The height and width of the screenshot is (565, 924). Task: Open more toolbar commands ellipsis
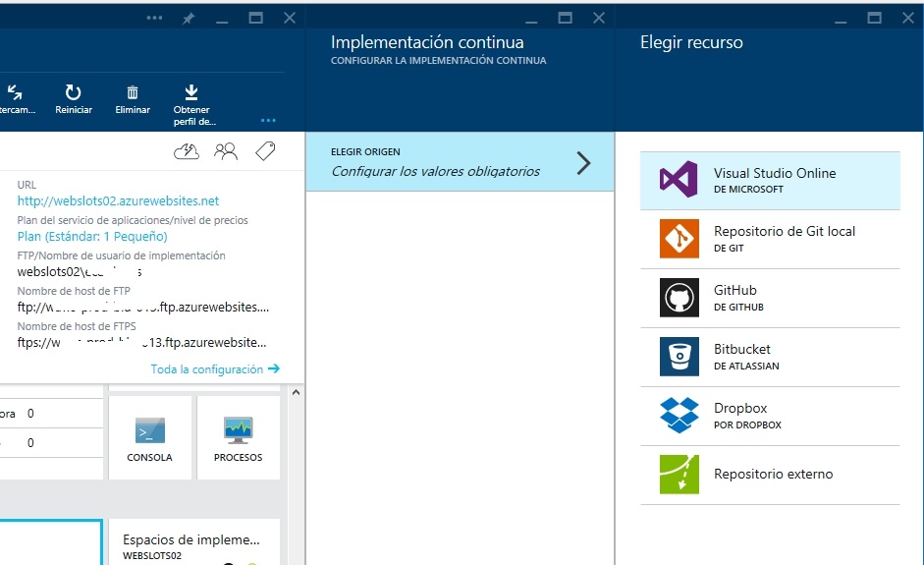click(268, 121)
